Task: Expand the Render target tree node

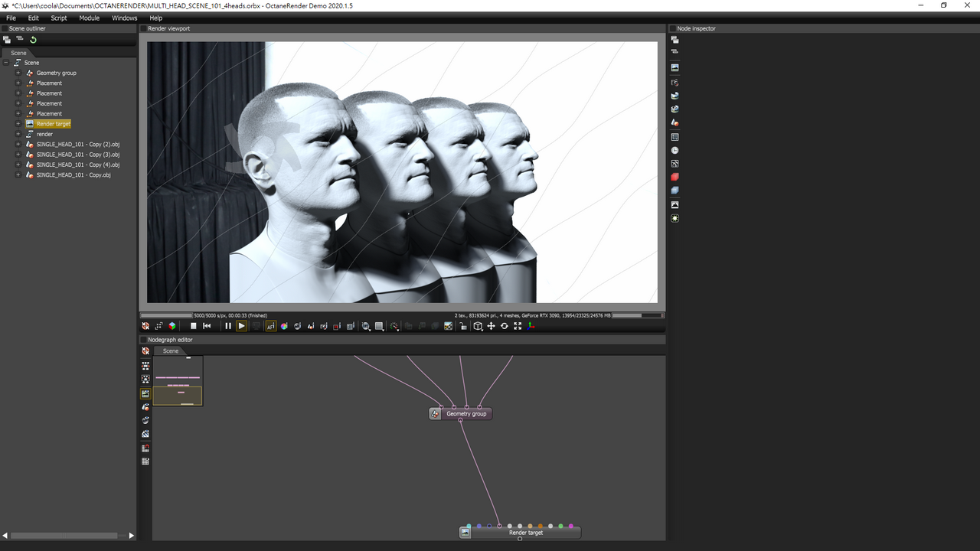Action: (18, 124)
